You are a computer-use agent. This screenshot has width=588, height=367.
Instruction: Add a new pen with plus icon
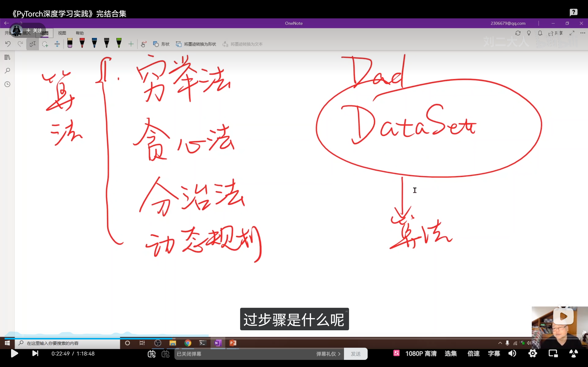(131, 44)
